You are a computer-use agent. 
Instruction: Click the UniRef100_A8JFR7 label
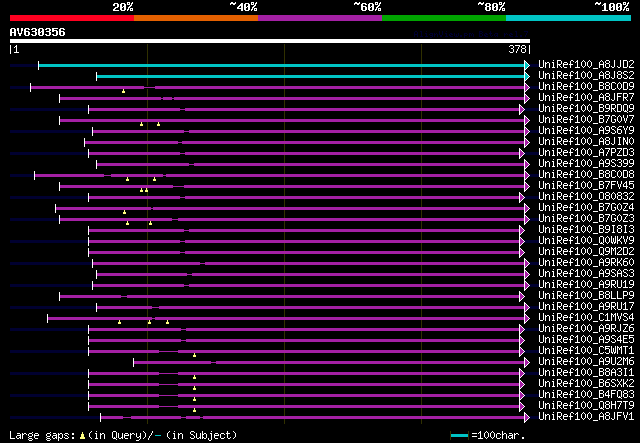(586, 98)
